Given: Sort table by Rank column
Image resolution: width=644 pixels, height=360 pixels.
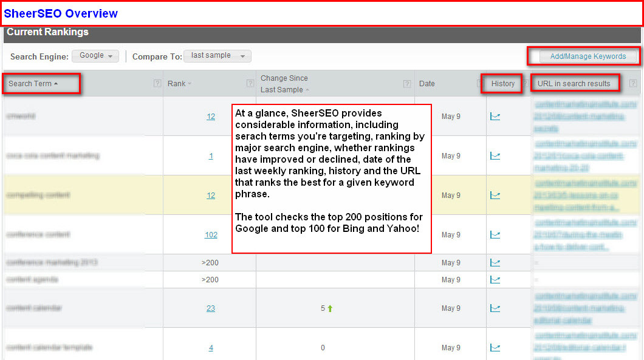Looking at the screenshot, I should coord(179,83).
